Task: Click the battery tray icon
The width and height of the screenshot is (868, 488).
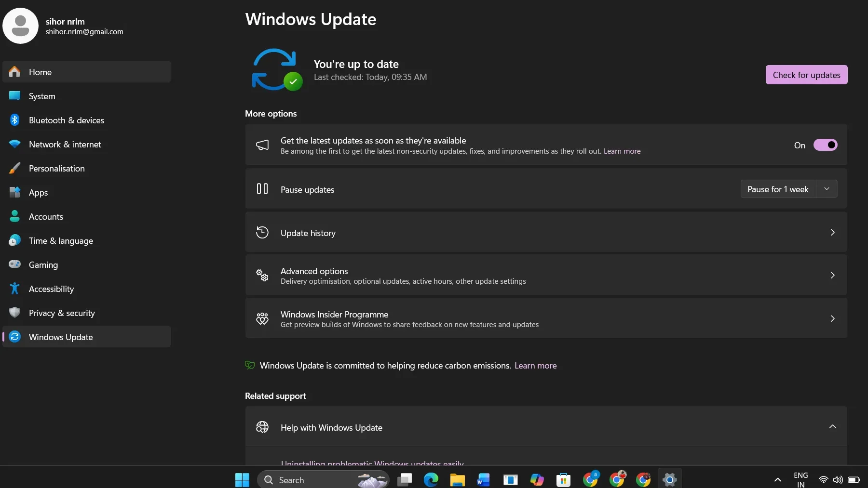Action: coord(854,480)
